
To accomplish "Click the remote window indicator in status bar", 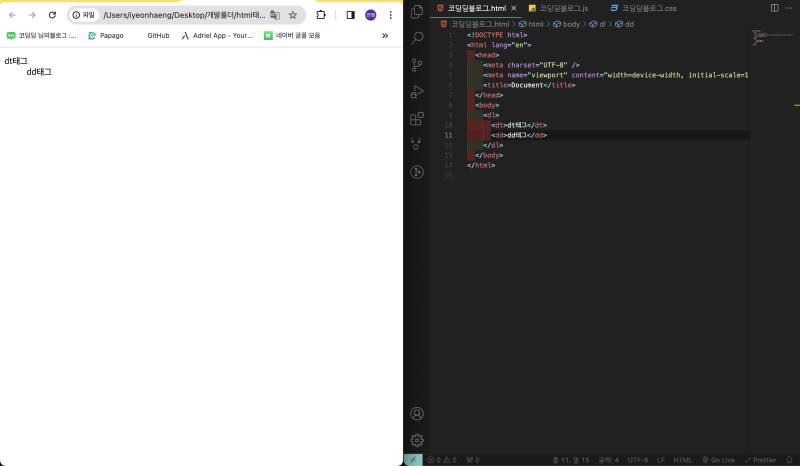I will (x=413, y=460).
